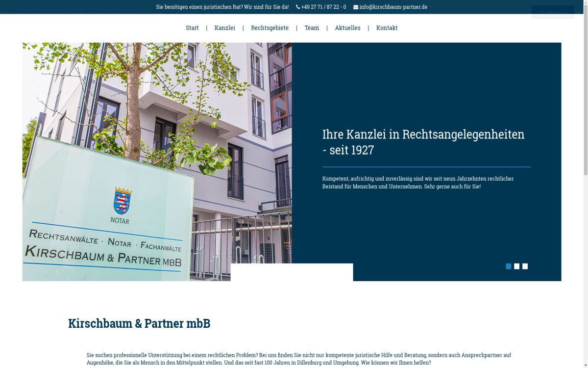Image resolution: width=588 pixels, height=368 pixels.
Task: Select the first blue slider dot
Action: tap(508, 266)
